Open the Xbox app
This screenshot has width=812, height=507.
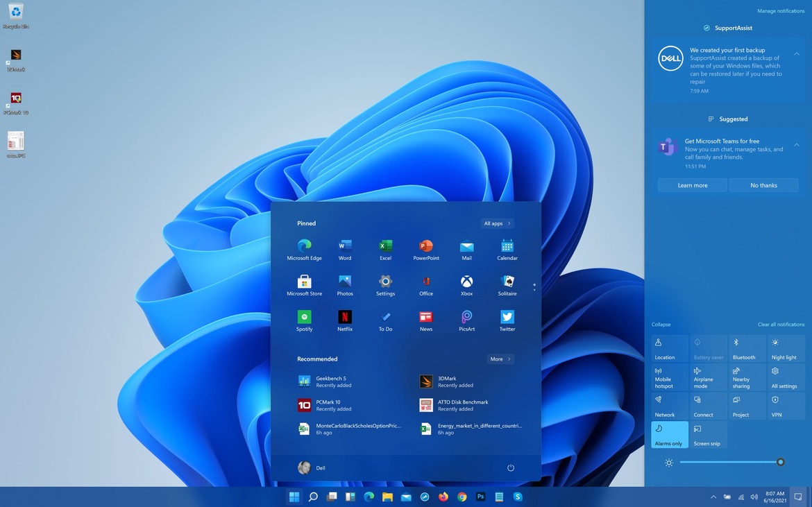466,284
